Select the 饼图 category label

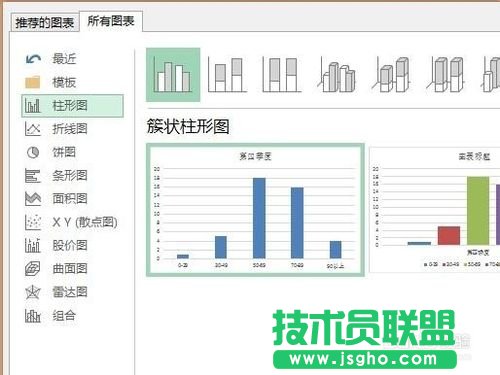coord(64,152)
